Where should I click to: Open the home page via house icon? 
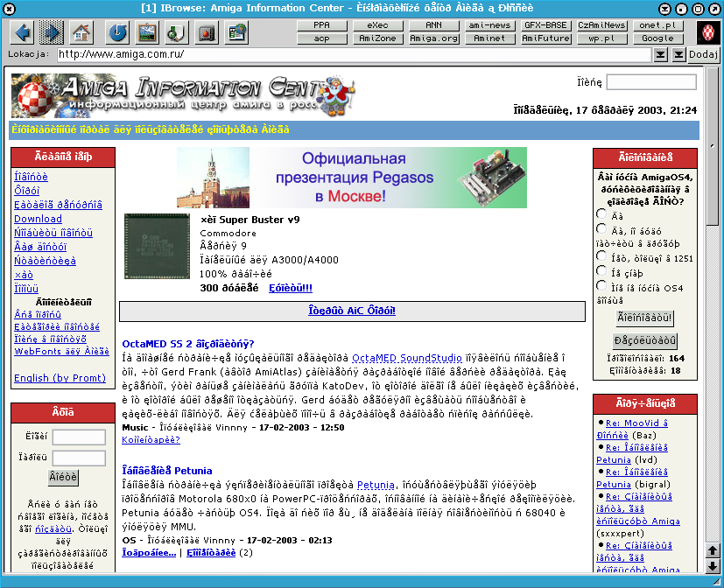pos(81,32)
